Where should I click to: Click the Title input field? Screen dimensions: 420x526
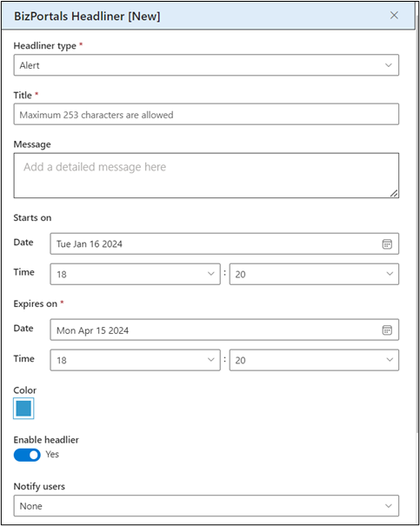coord(206,115)
